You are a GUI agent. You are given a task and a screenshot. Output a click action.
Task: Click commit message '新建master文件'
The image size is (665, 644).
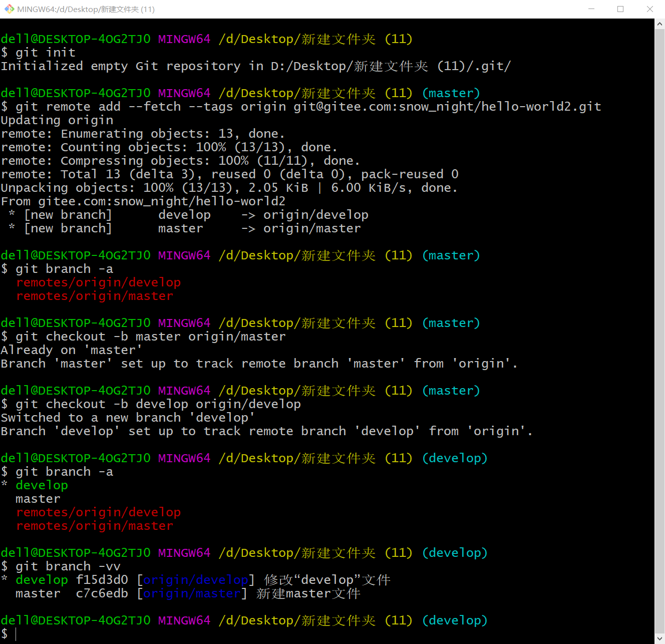click(x=308, y=593)
